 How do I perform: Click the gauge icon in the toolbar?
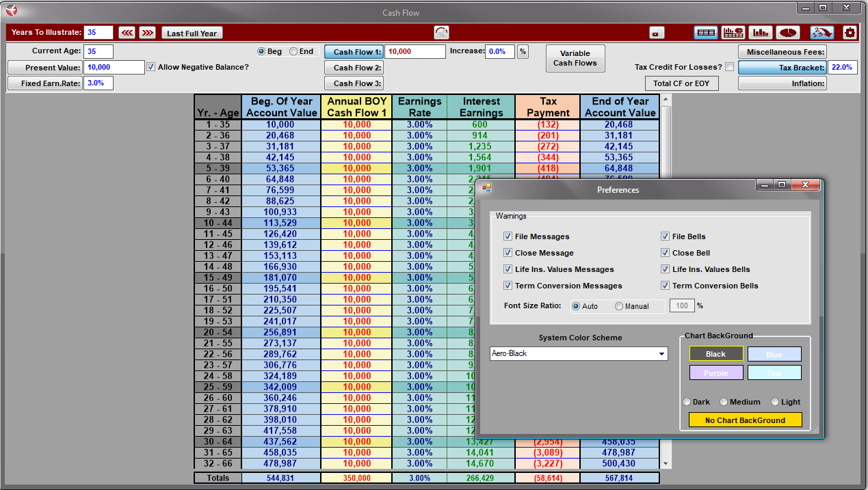442,32
